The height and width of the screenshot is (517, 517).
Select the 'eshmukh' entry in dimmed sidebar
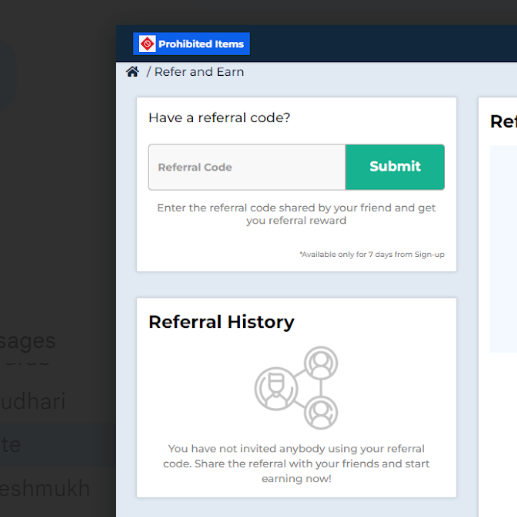point(45,488)
